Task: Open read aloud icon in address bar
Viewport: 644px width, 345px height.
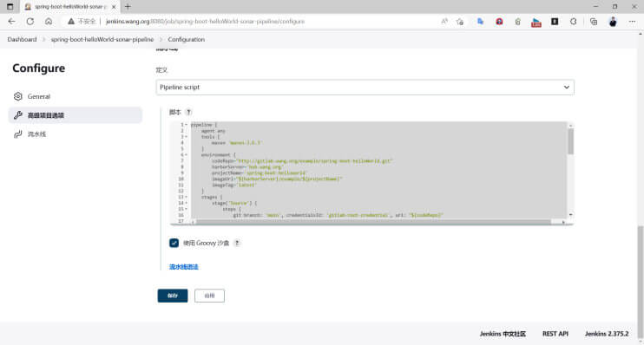Action: pos(444,22)
